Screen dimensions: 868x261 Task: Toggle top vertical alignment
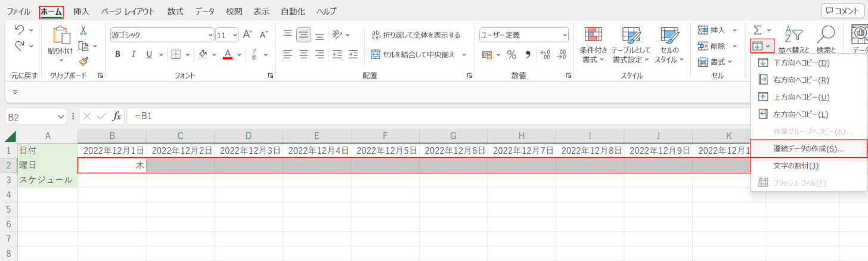coord(288,35)
